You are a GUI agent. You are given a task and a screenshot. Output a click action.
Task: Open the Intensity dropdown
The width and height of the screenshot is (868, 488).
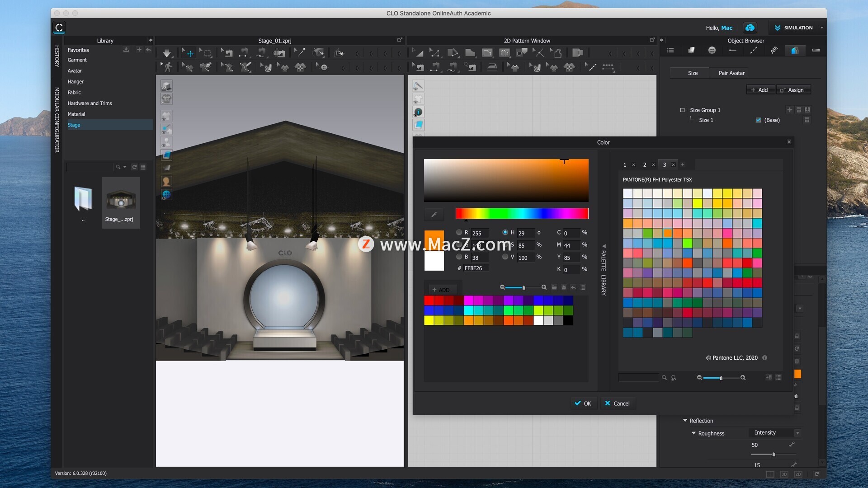coord(774,433)
